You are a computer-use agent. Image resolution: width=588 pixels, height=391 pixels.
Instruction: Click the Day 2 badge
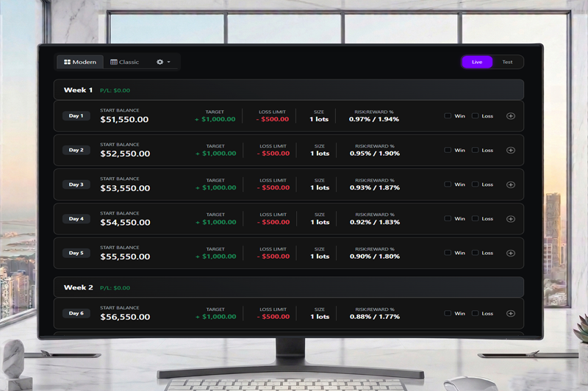point(76,150)
